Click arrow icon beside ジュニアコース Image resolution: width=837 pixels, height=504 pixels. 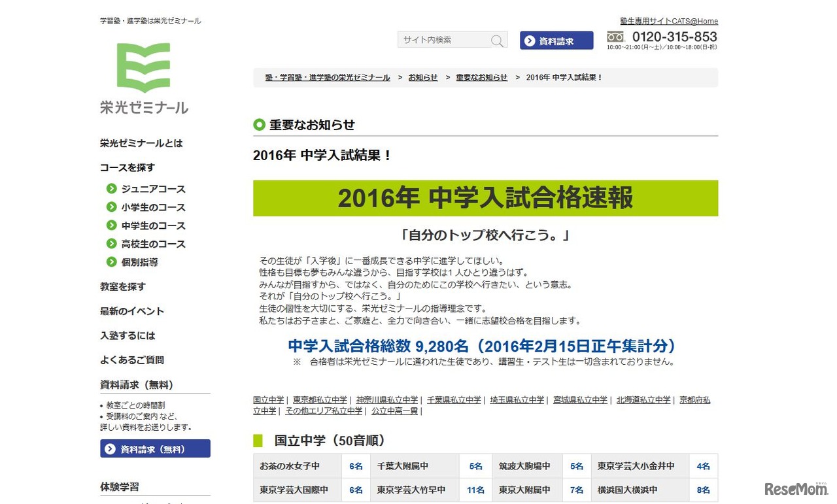(x=112, y=189)
